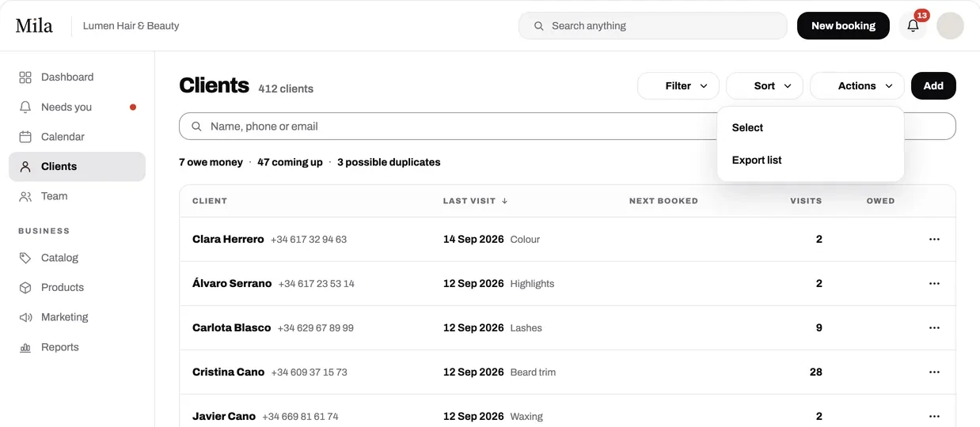
Task: Click the Clients person icon
Action: (x=25, y=167)
